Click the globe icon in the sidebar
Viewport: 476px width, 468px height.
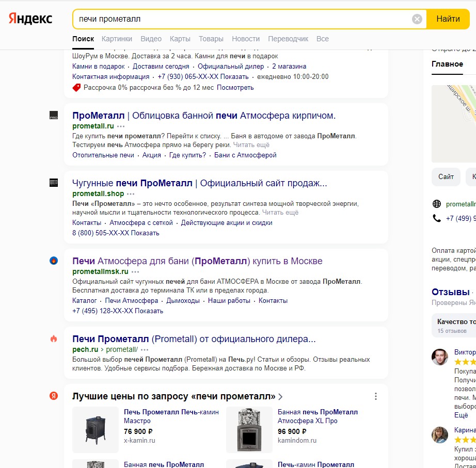coord(437,204)
